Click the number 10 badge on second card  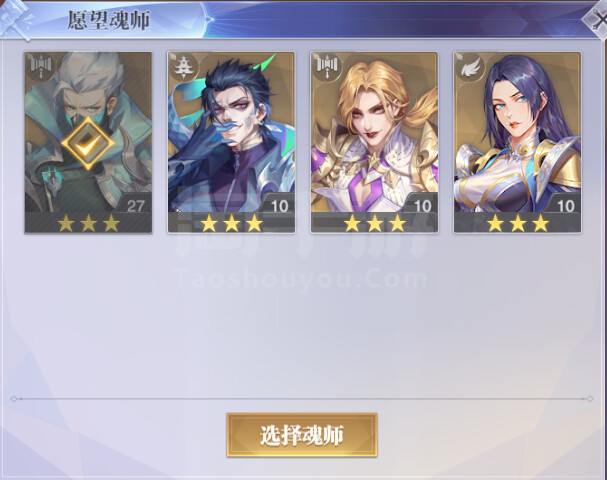click(279, 206)
